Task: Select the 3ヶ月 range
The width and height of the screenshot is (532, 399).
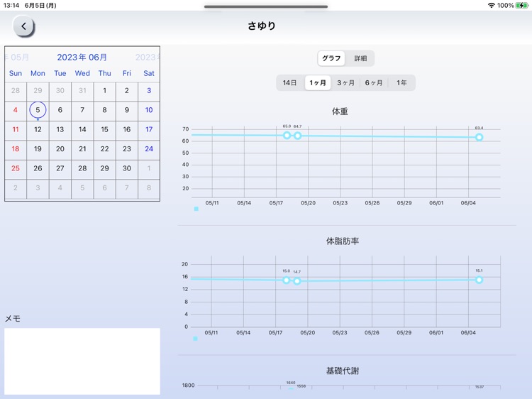Action: pyautogui.click(x=345, y=83)
